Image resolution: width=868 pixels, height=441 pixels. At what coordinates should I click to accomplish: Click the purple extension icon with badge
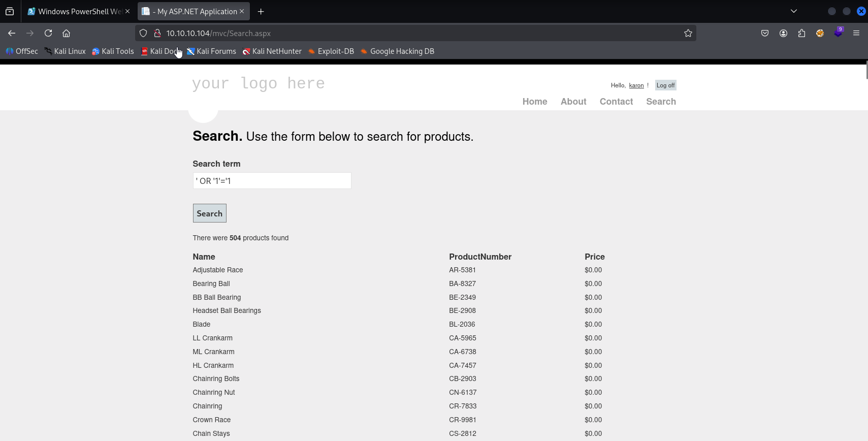click(838, 33)
